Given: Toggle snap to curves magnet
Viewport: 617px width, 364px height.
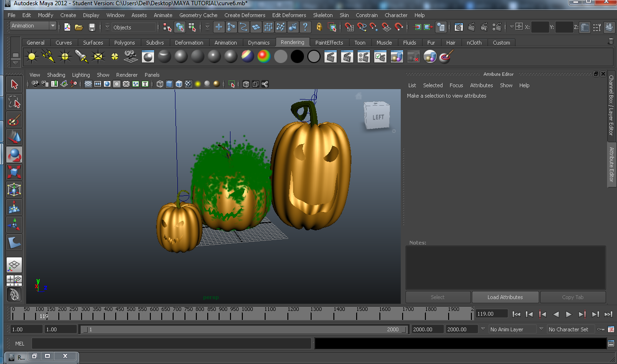Looking at the screenshot, I should pyautogui.click(x=362, y=27).
